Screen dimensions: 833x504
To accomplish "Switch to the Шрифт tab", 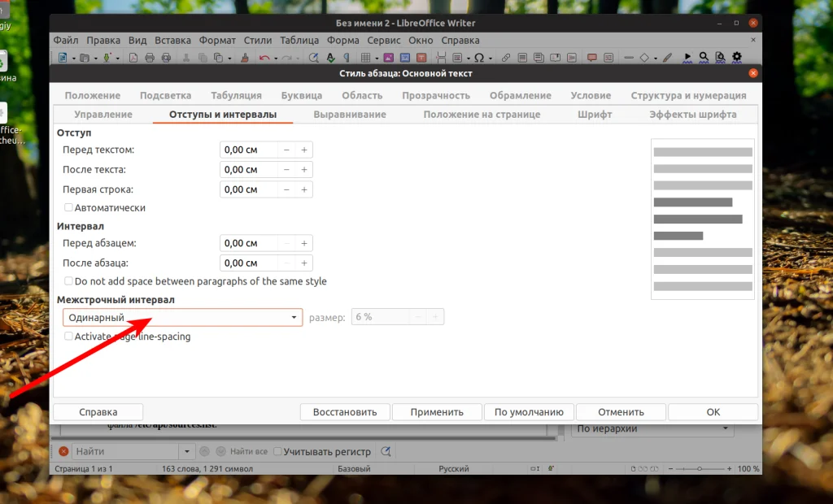I will coord(595,114).
